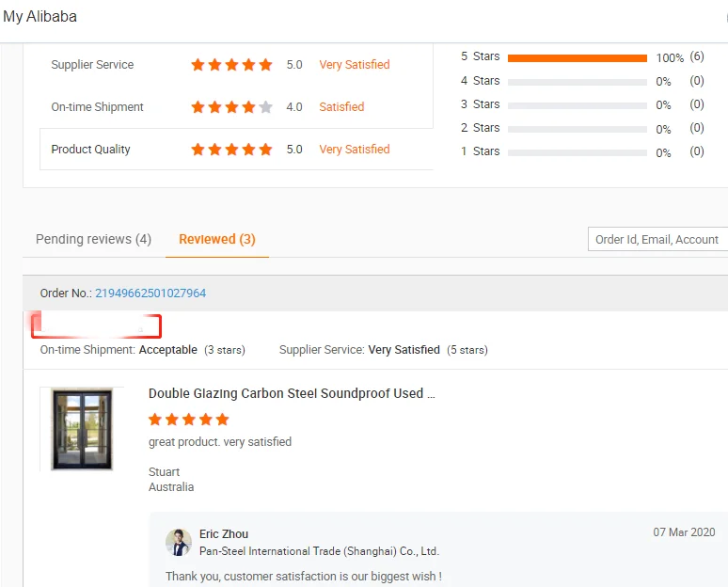Select the 2 Stars rating bar
This screenshot has height=587, width=728.
577,129
